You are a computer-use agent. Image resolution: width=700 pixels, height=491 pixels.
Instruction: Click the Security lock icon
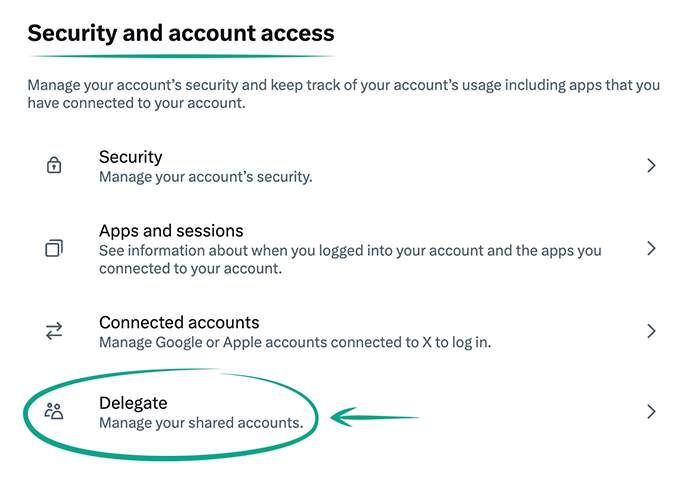(54, 166)
